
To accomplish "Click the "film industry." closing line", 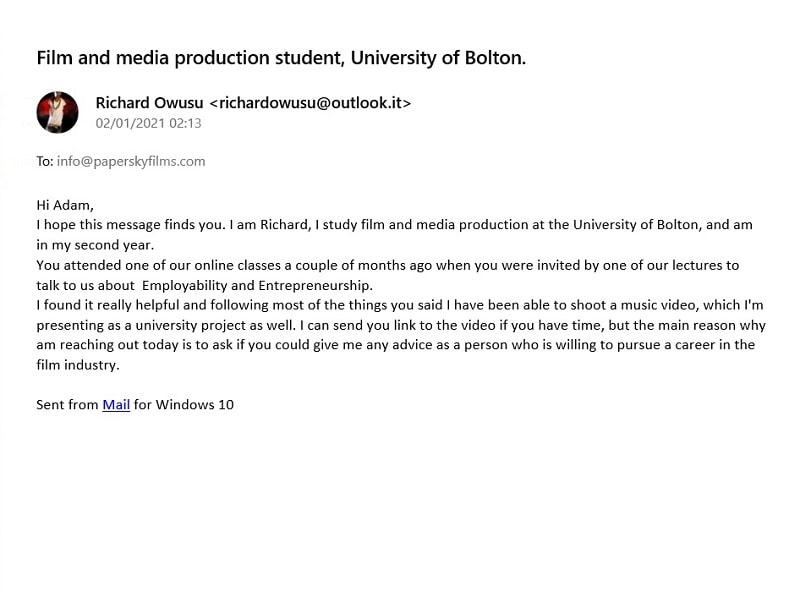I will coord(78,365).
